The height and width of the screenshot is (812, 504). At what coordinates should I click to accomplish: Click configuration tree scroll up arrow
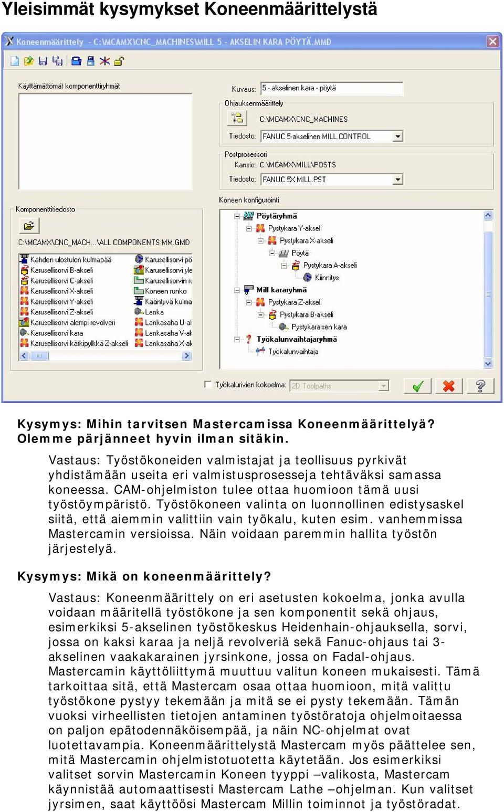click(x=488, y=215)
